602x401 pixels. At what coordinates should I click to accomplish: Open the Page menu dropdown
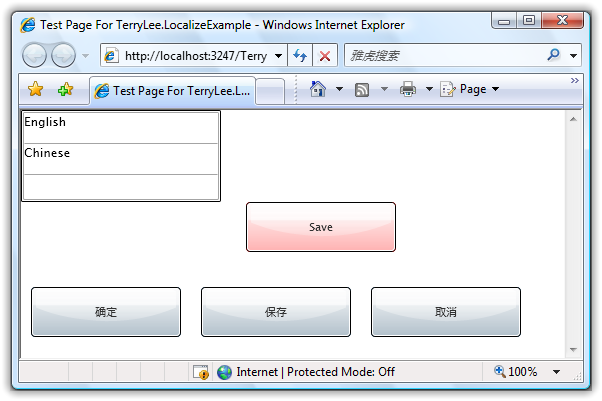tap(469, 89)
